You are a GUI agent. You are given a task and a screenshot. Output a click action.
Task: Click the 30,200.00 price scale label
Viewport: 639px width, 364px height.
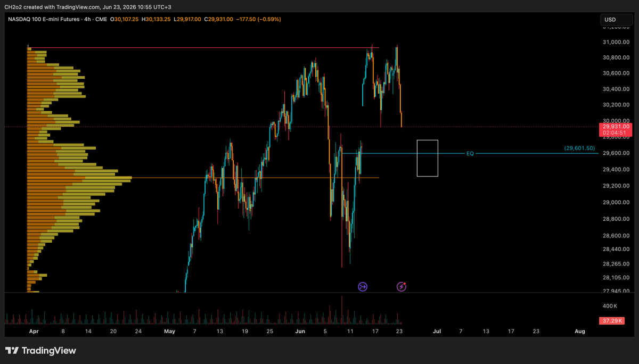point(617,105)
